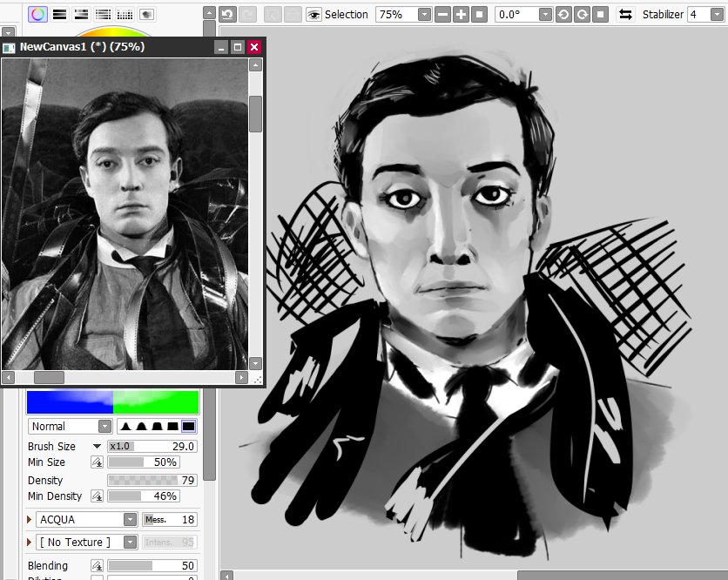Adjust the Brush Size 29.0 slider

coord(152,446)
